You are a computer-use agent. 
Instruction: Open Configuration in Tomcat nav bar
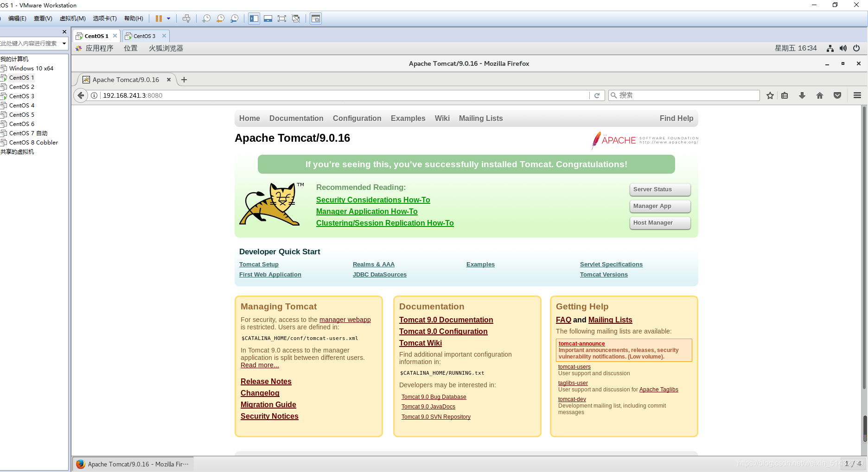357,118
